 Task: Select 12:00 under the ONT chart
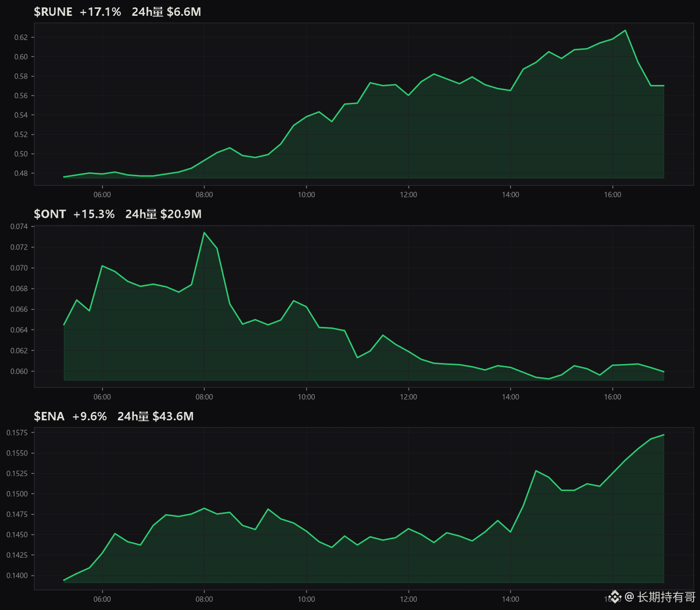(409, 397)
